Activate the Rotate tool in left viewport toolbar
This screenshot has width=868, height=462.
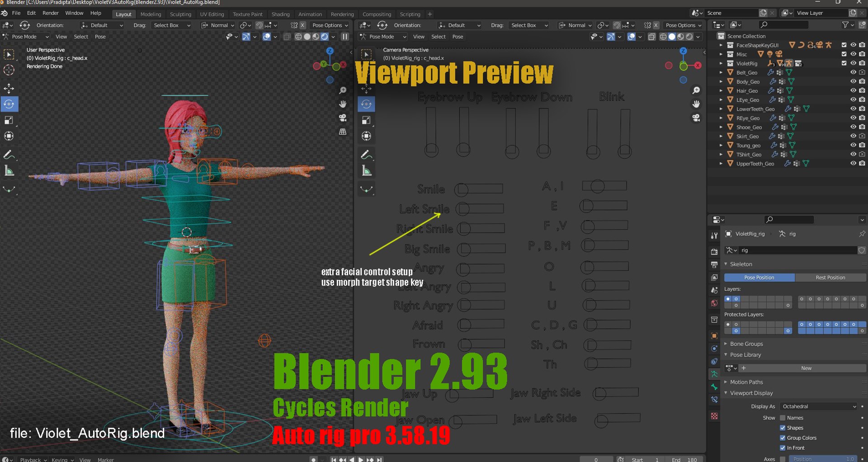9,104
